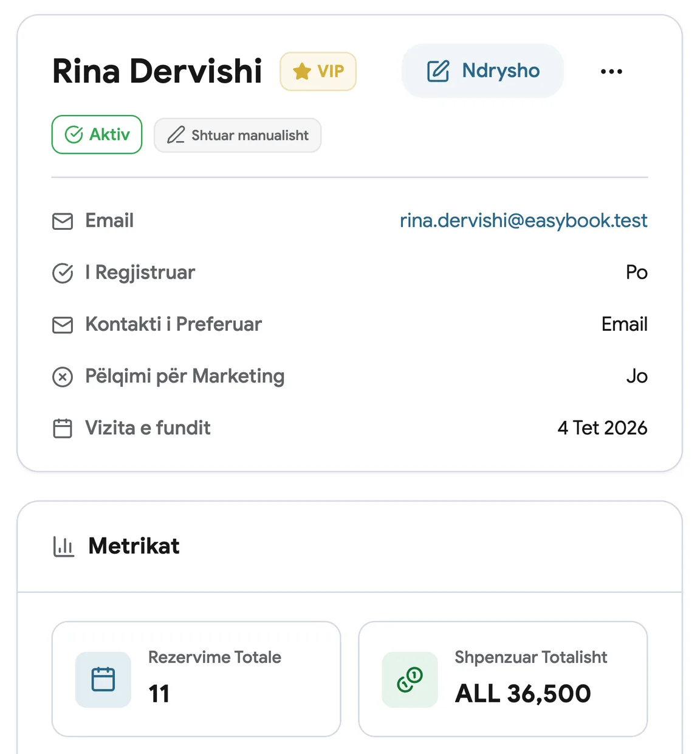Click the Po value for I Regjistruar
Screen dimensions: 700x754
click(x=637, y=272)
